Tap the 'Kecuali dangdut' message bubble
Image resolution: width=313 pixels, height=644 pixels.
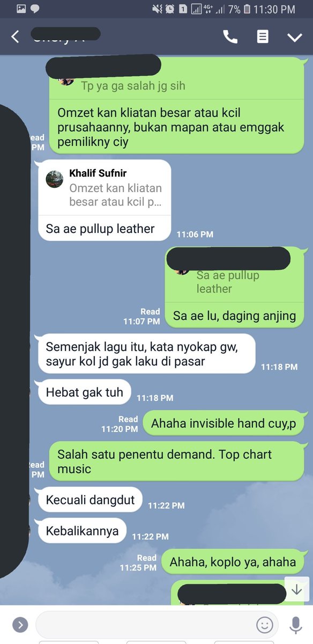tap(90, 500)
